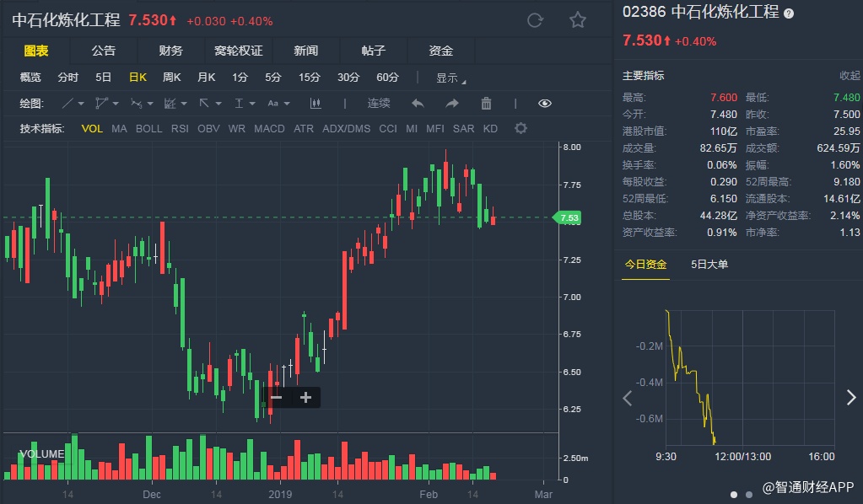Screen dimensions: 863x504
Task: Select the 周K weekly period
Action: [172, 78]
